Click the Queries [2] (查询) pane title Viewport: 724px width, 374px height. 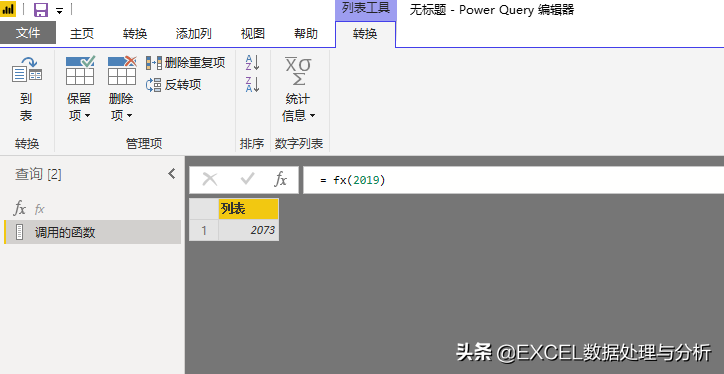pos(38,175)
